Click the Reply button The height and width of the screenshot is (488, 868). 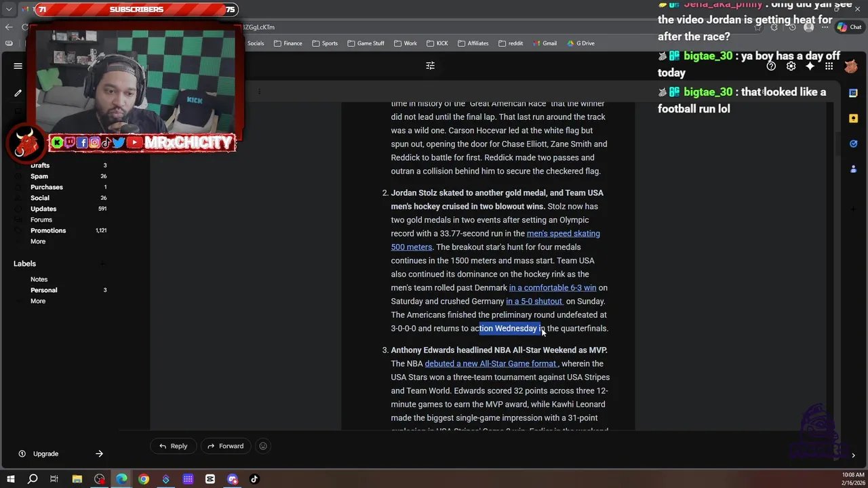pos(173,446)
